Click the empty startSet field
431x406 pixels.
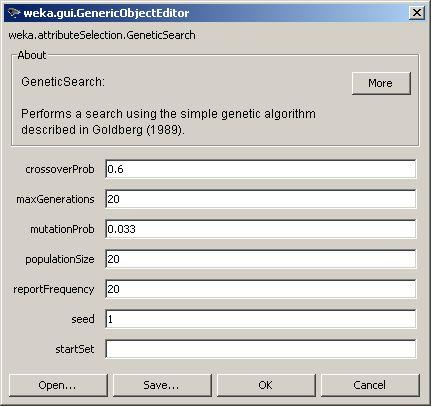[x=261, y=349]
